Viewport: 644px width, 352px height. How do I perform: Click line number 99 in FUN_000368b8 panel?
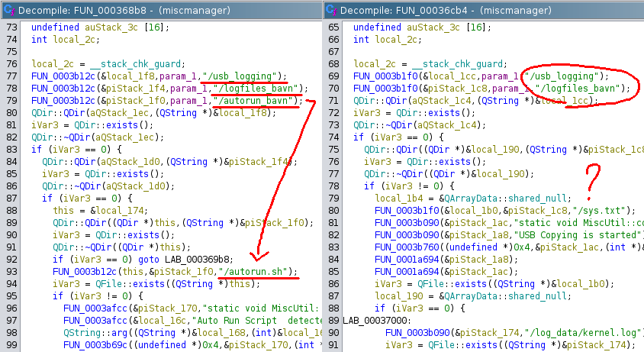[x=11, y=345]
